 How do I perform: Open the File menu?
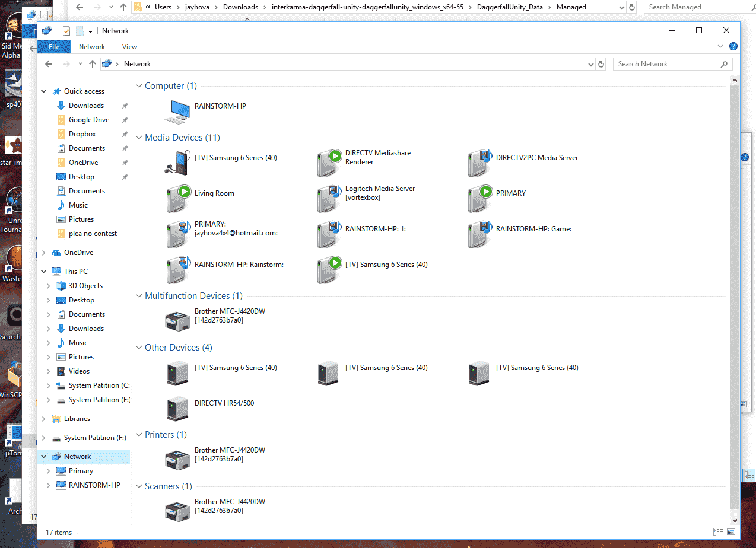54,47
